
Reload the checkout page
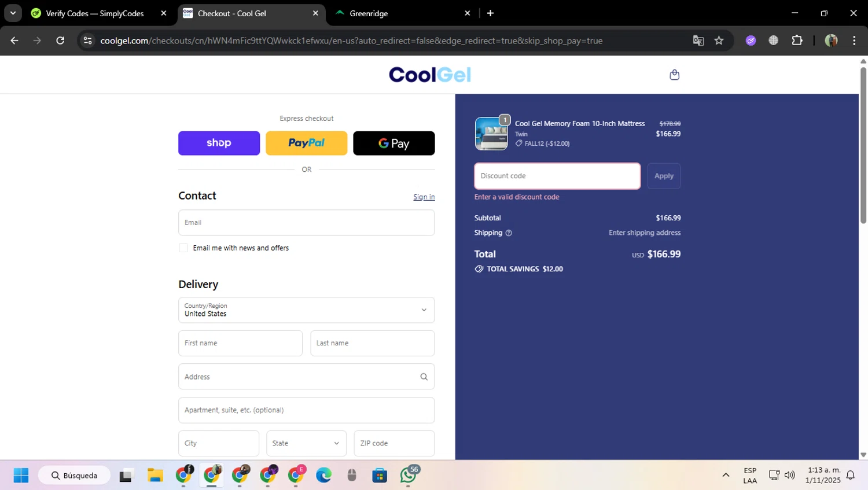(x=60, y=40)
